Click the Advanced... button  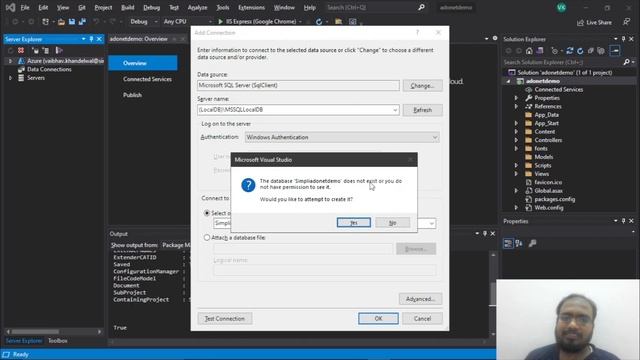(420, 299)
